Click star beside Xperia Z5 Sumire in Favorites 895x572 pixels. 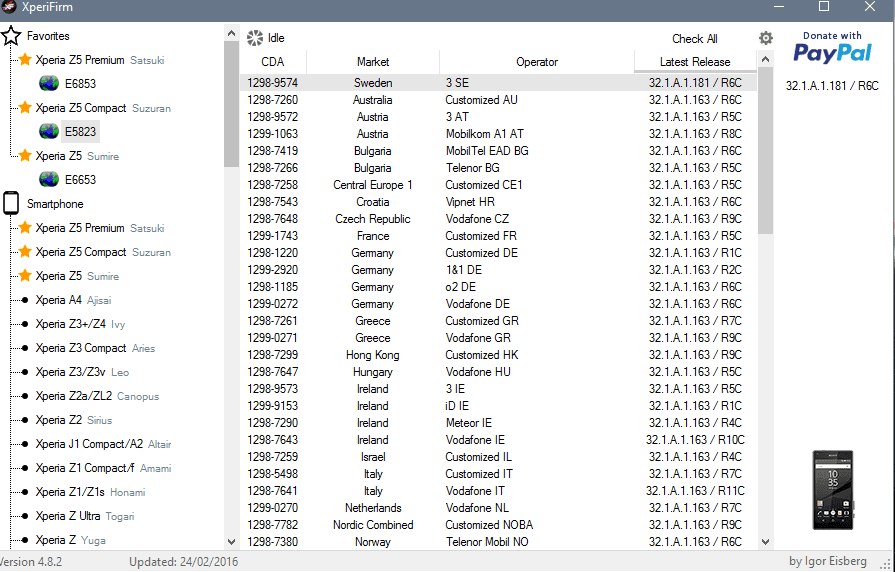(x=25, y=155)
